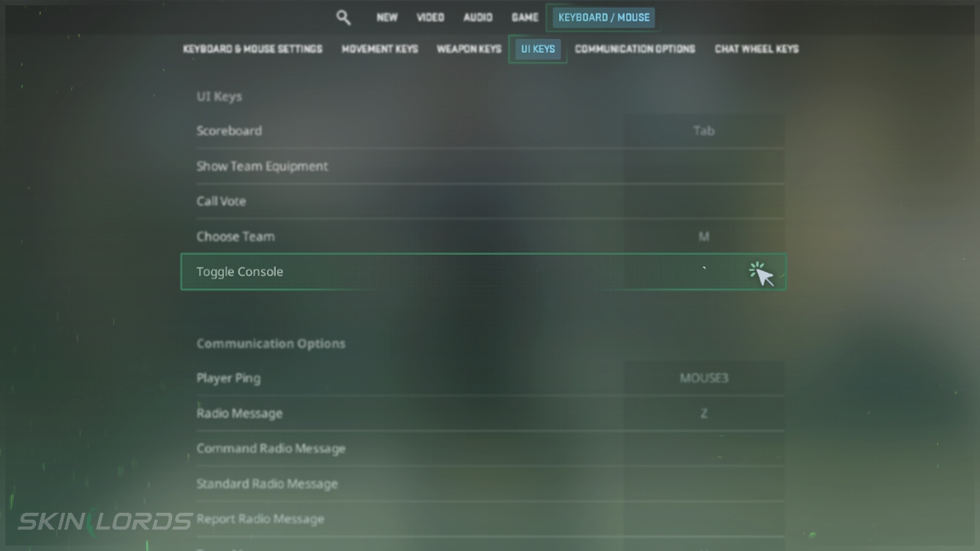Select the UI Keys subtab

coord(537,49)
